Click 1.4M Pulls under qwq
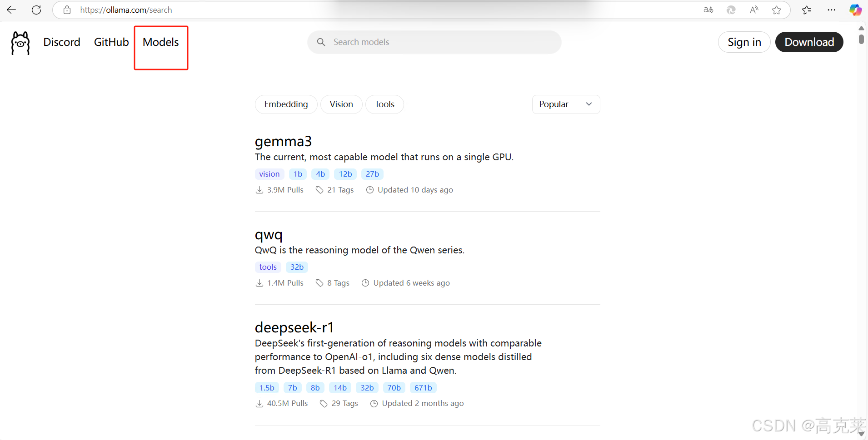The width and height of the screenshot is (868, 440). coord(279,283)
